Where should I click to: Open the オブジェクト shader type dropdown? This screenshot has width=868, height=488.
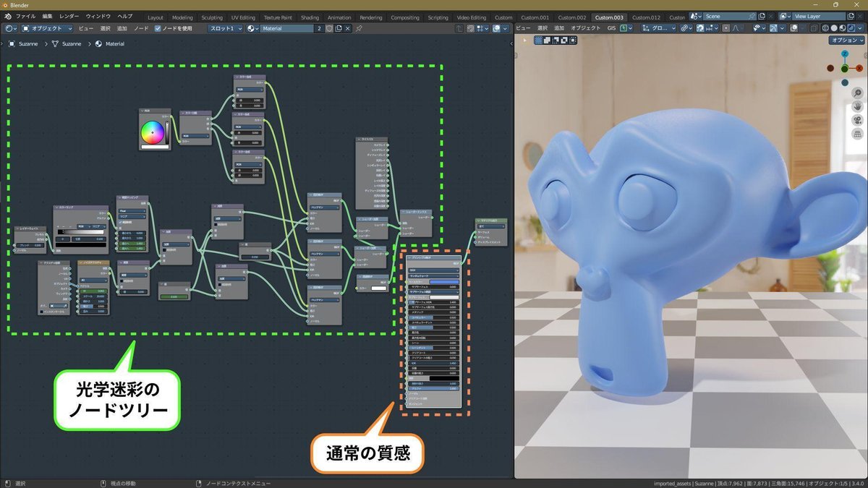pos(47,28)
